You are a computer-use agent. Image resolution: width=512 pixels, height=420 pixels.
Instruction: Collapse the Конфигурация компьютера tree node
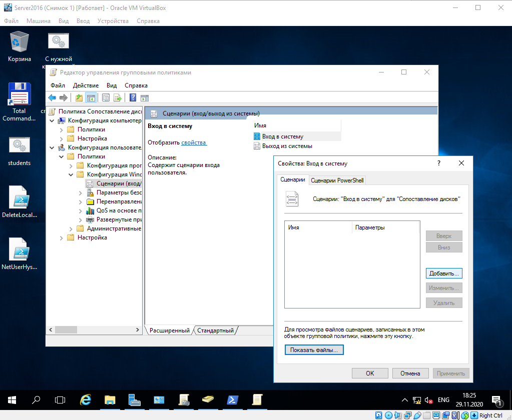[x=52, y=120]
